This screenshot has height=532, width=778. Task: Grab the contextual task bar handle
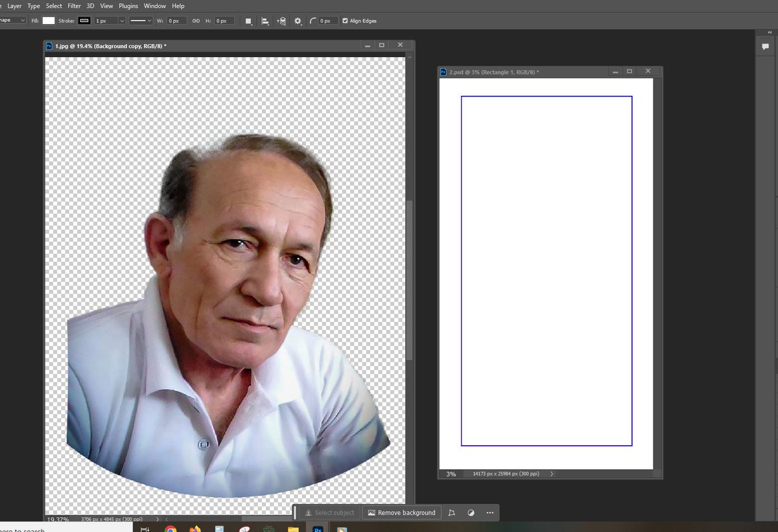(296, 513)
